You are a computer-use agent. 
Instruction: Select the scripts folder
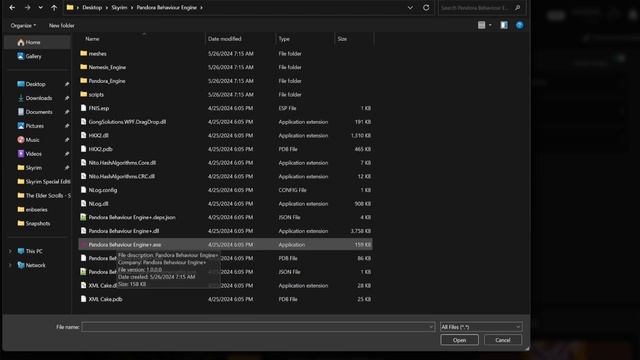point(225,94)
